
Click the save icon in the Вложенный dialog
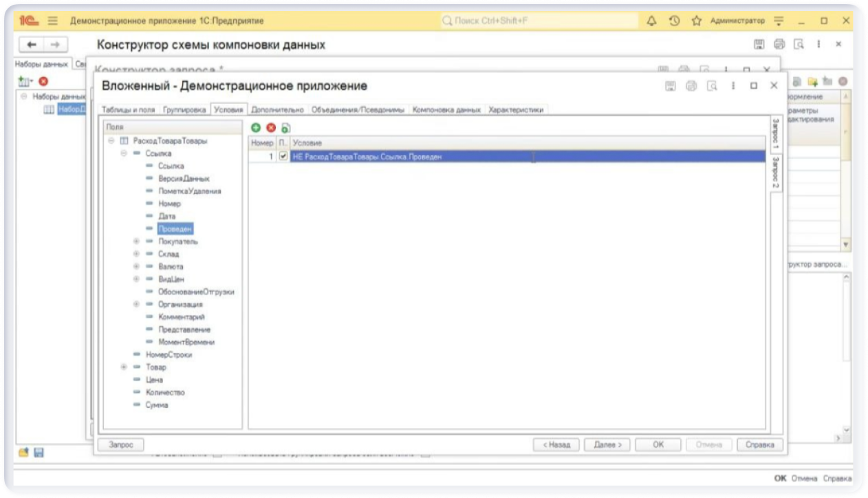(x=671, y=86)
